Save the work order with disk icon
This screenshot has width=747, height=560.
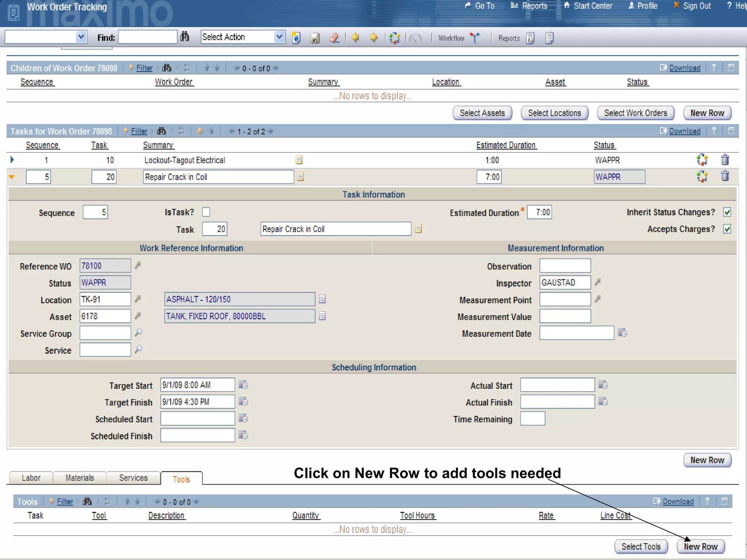[x=315, y=38]
